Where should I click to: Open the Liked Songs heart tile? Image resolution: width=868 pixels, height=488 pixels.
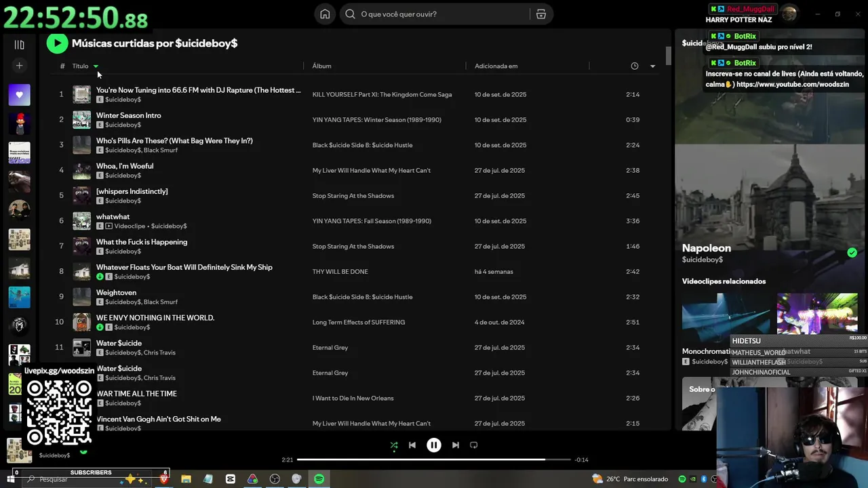pos(19,95)
